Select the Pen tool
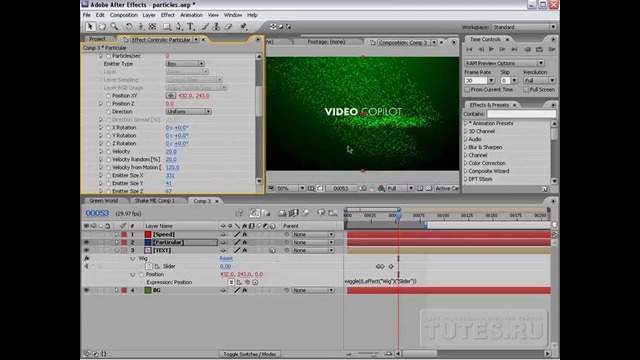The image size is (640, 360). pos(179,27)
